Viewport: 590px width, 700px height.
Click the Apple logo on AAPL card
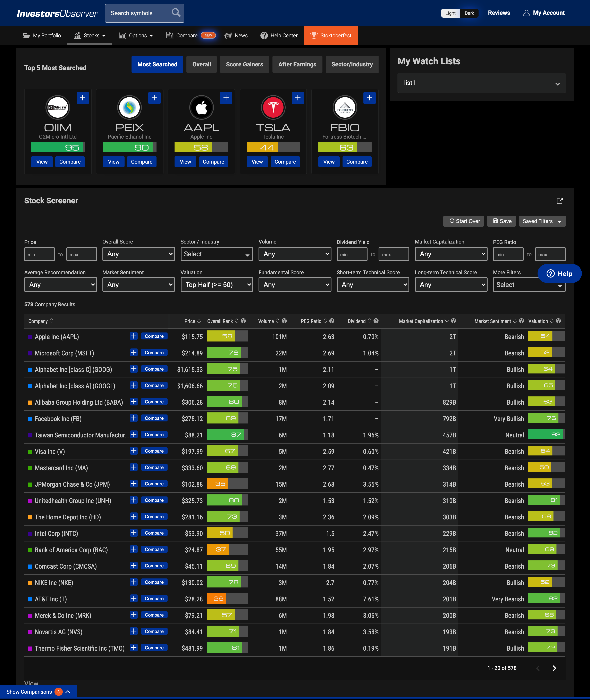tap(201, 107)
